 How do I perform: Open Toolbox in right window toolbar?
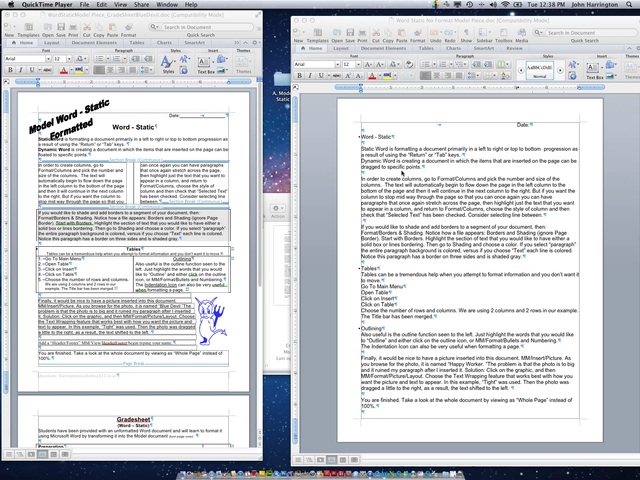503,33
